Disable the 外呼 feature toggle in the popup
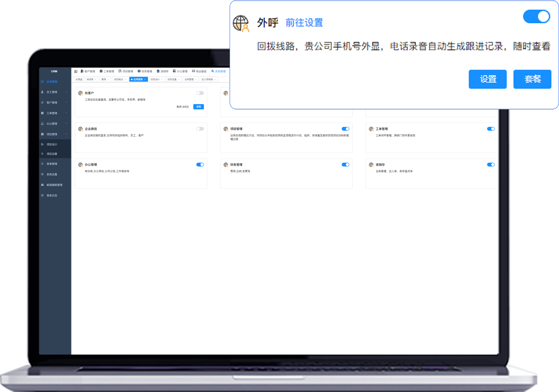Viewport: 559px width, 392px height. [536, 16]
